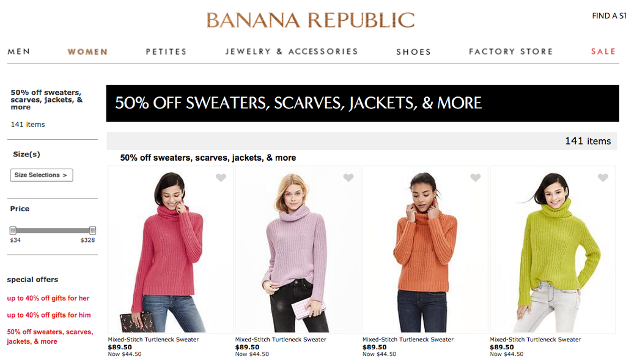Open the Sale section

603,51
